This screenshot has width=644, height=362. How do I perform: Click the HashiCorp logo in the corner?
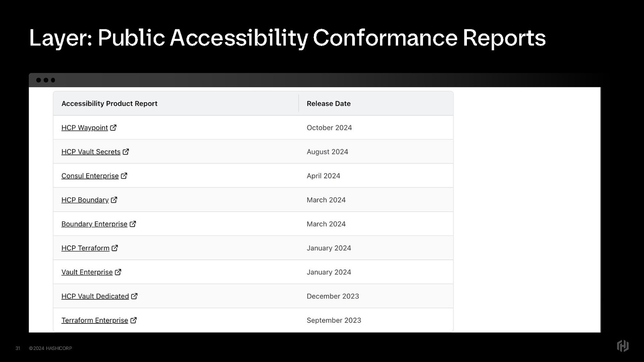pyautogui.click(x=623, y=346)
